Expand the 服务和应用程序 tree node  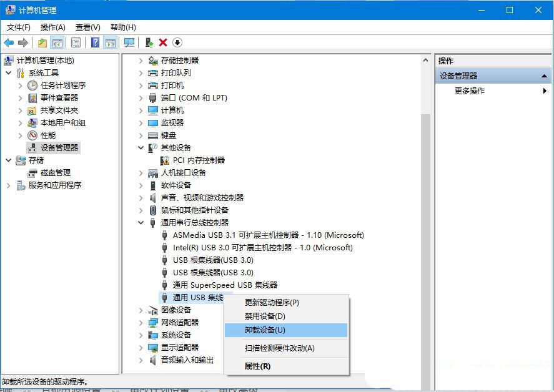pos(9,185)
